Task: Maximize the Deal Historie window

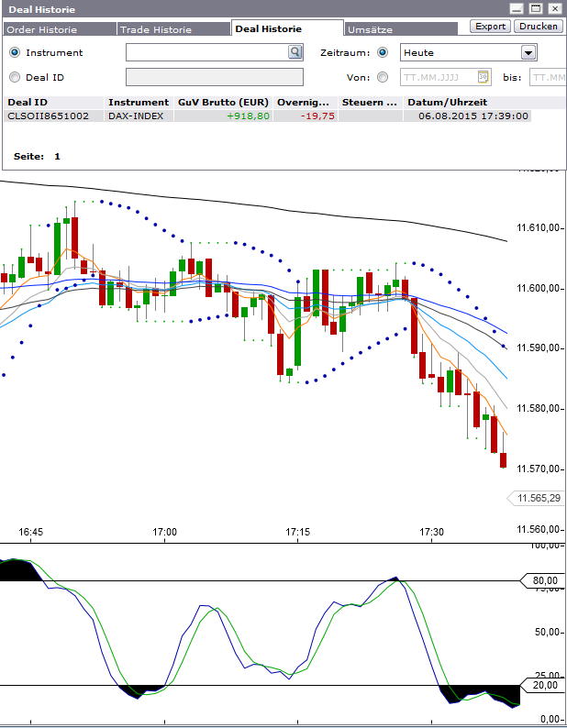Action: tap(536, 8)
